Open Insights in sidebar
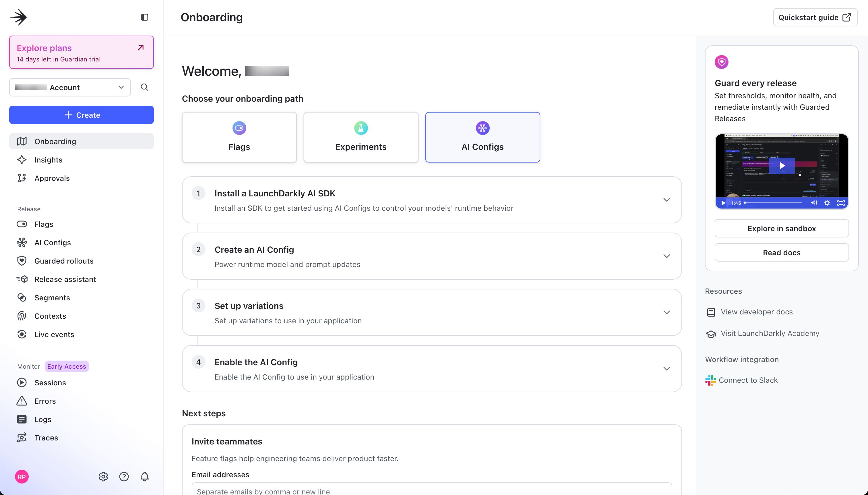Screen dimensions: 868x495 [82, 160]
